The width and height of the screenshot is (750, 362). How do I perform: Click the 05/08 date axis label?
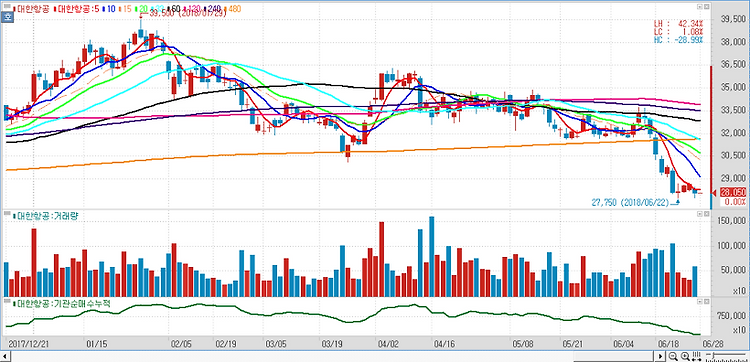point(523,344)
